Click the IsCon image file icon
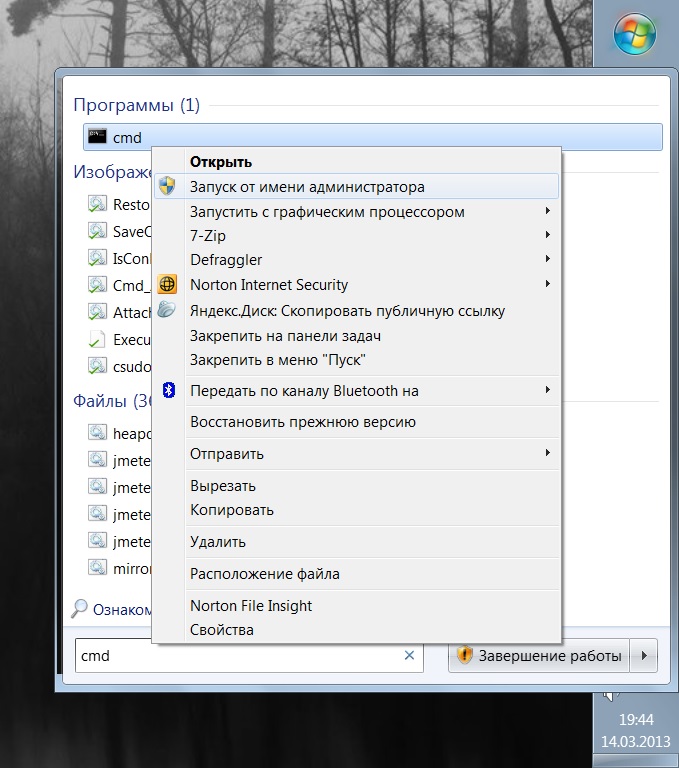Viewport: 679px width, 768px height. coord(97,257)
